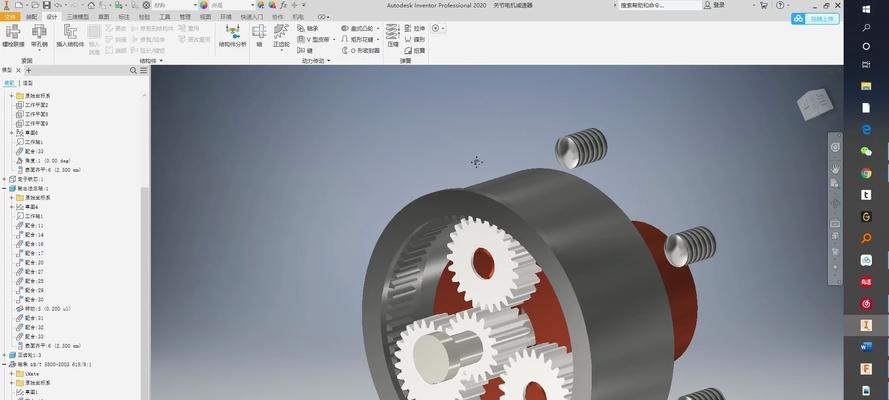Image resolution: width=889 pixels, height=400 pixels.
Task: Search the model browser with magnifier icon
Action: (x=133, y=70)
